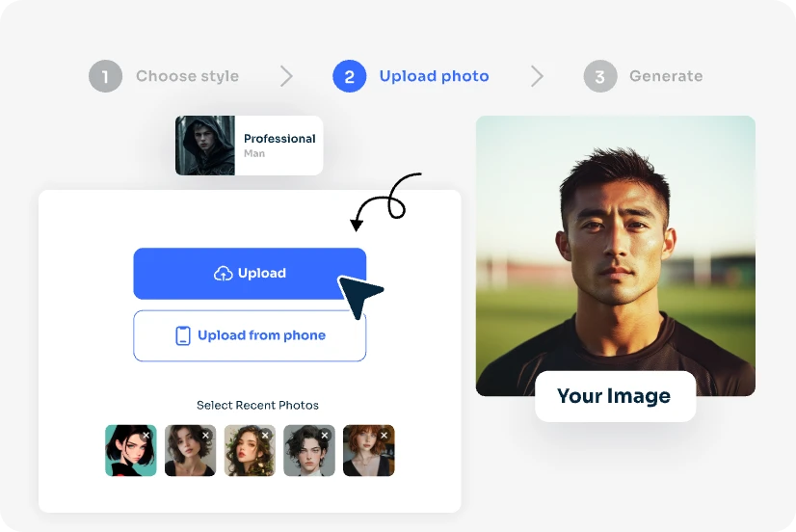This screenshot has height=532, width=796.
Task: Select the woman with flowers recent photo
Action: click(250, 450)
